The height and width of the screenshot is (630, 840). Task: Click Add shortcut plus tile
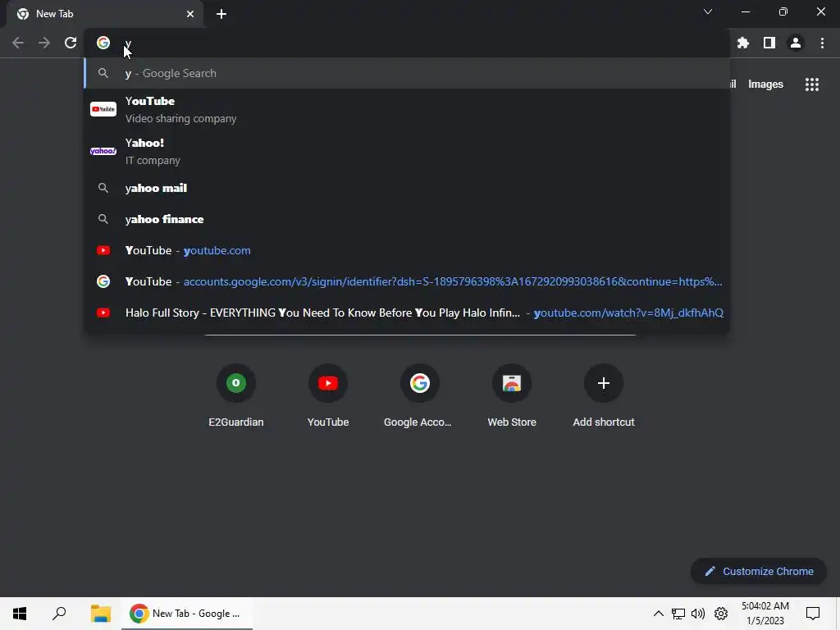tap(603, 396)
